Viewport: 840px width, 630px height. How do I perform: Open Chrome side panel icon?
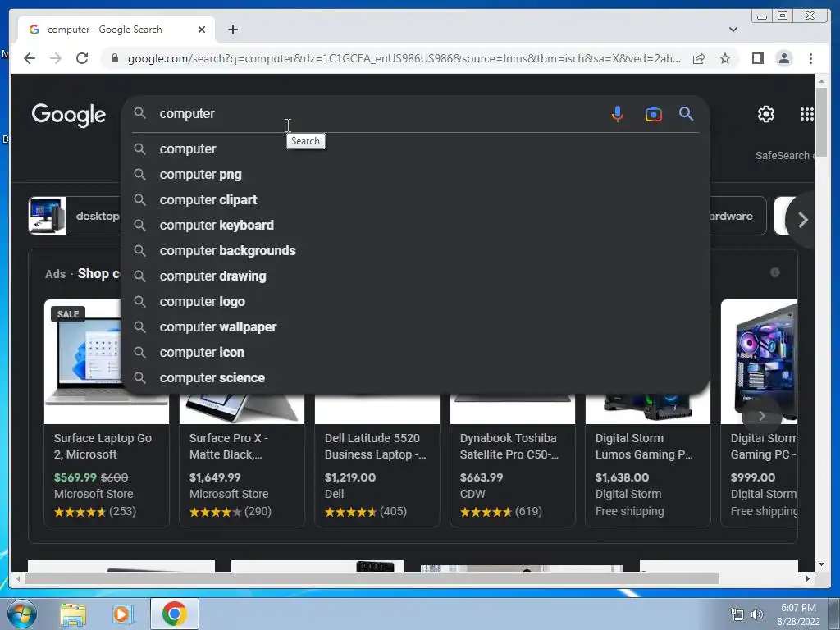pyautogui.click(x=757, y=58)
